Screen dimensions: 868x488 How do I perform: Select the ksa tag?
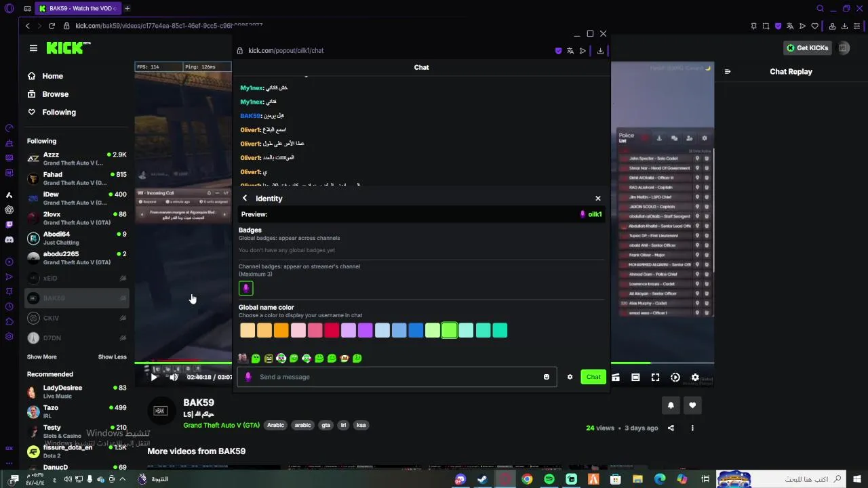[361, 426]
